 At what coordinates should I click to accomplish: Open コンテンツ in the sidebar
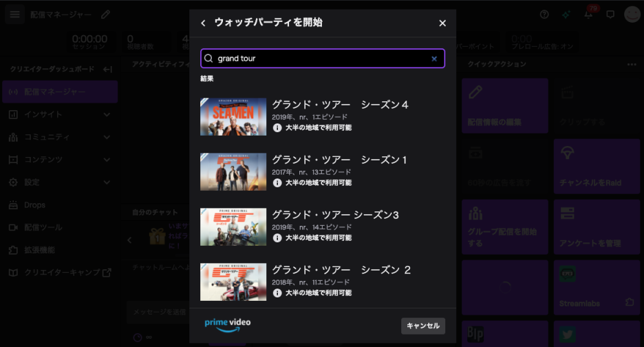tap(60, 160)
